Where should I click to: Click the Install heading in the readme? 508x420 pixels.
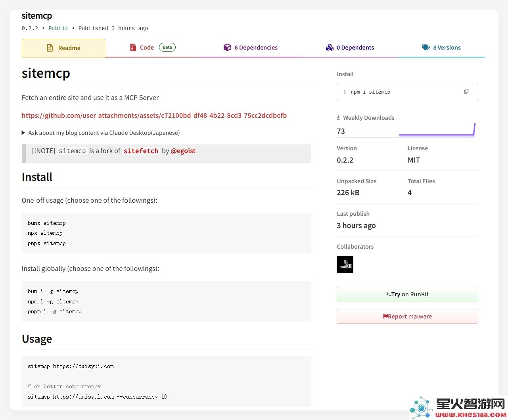pyautogui.click(x=37, y=177)
